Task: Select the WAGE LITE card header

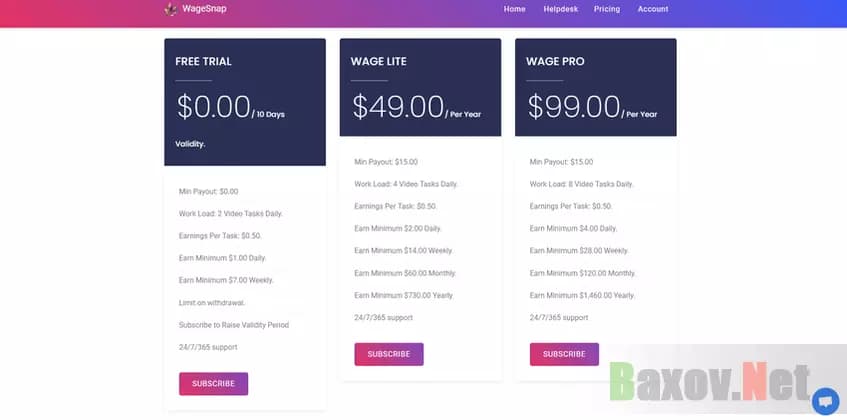Action: point(378,62)
